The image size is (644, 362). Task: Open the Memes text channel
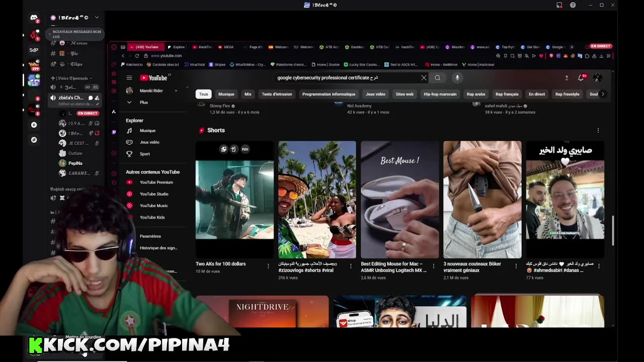tap(75, 43)
